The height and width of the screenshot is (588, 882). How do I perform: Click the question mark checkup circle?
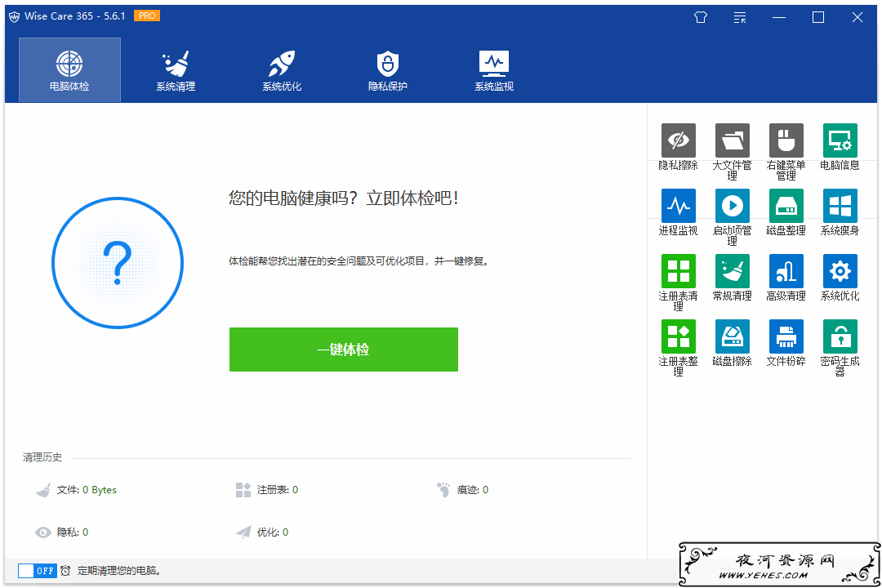click(x=118, y=263)
